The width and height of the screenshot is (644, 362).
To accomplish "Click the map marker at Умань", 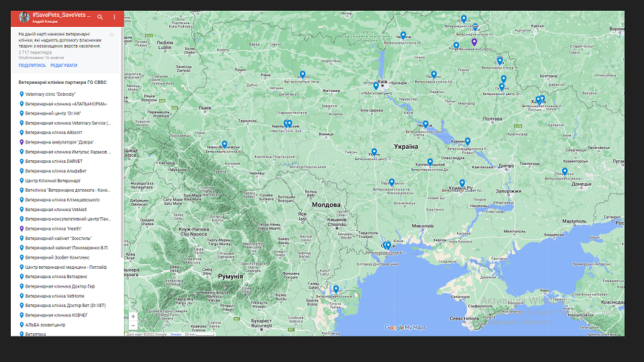I will pos(374,152).
